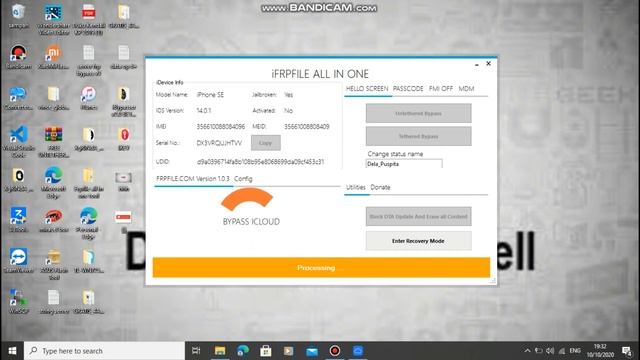The width and height of the screenshot is (640, 360).
Task: Click the ENG language indicator
Action: tap(575, 351)
